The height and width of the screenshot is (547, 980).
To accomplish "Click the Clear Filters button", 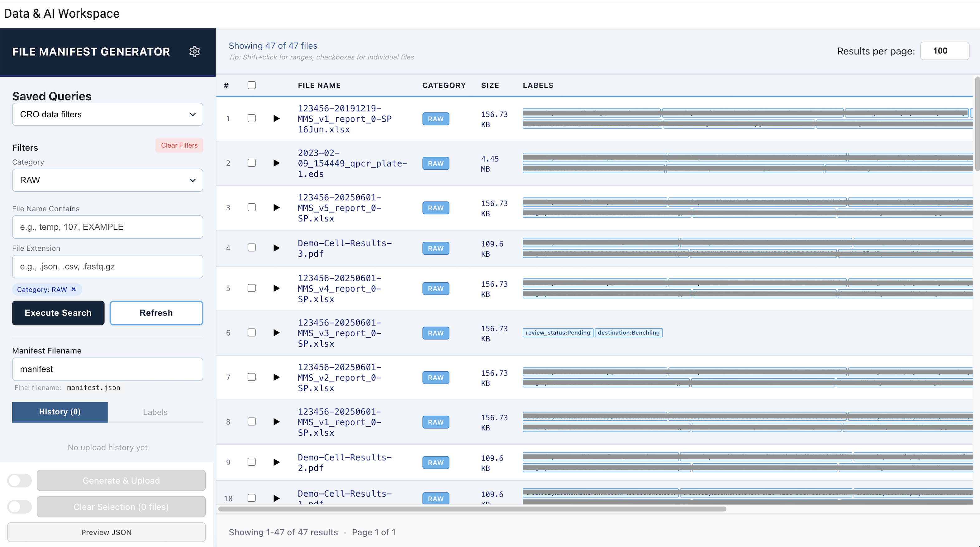I will [x=179, y=145].
